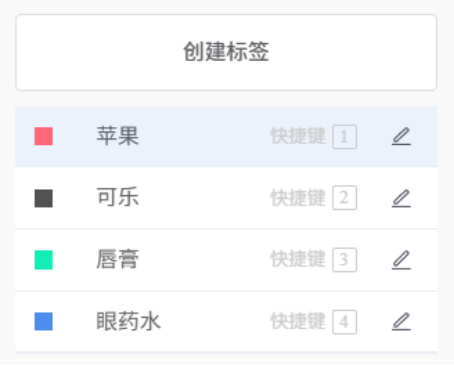Edit the 唇膏 label via pencil icon
Viewport: 454px width, 366px height.
401,260
